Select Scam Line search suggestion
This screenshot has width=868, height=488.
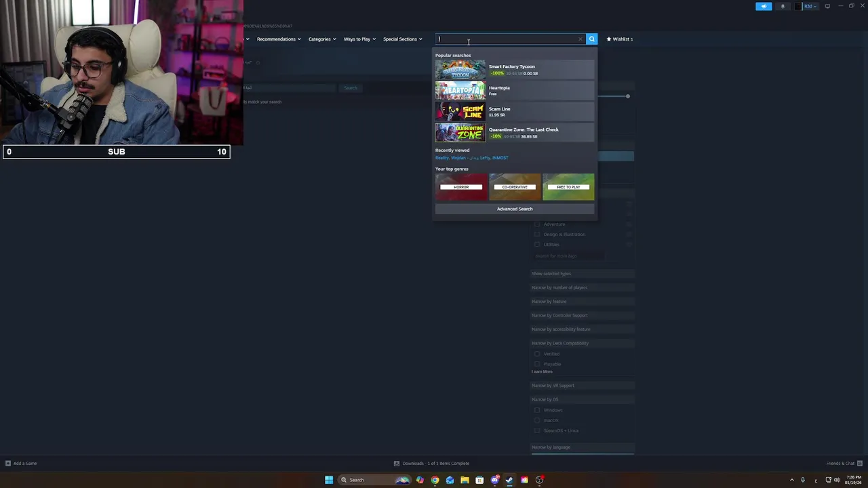pos(515,112)
